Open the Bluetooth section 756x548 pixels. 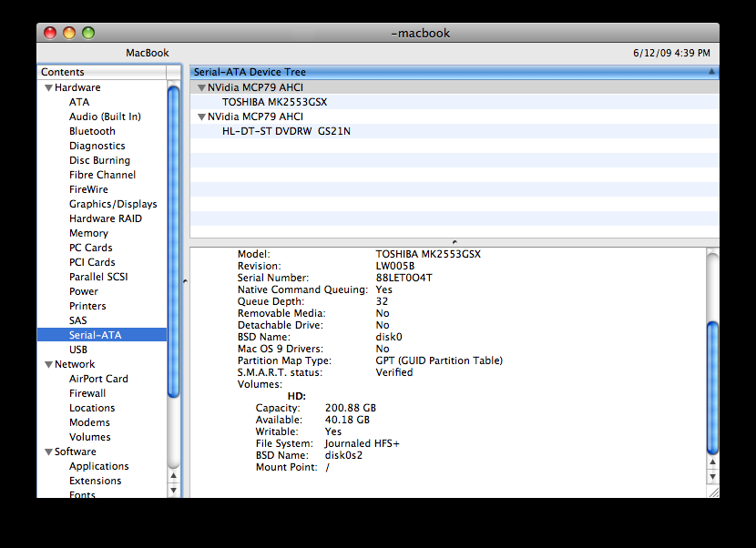92,131
